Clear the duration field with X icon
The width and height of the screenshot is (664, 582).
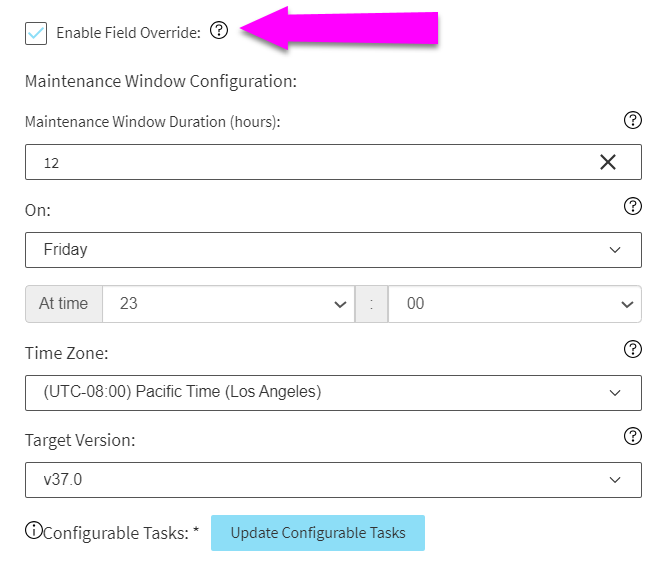[x=608, y=162]
